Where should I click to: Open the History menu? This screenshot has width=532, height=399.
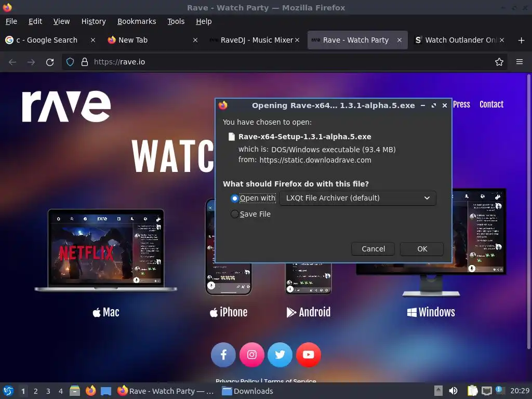click(94, 21)
